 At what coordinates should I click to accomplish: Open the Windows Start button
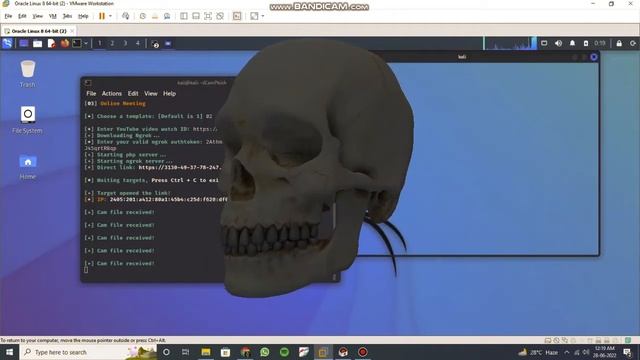pyautogui.click(x=9, y=352)
